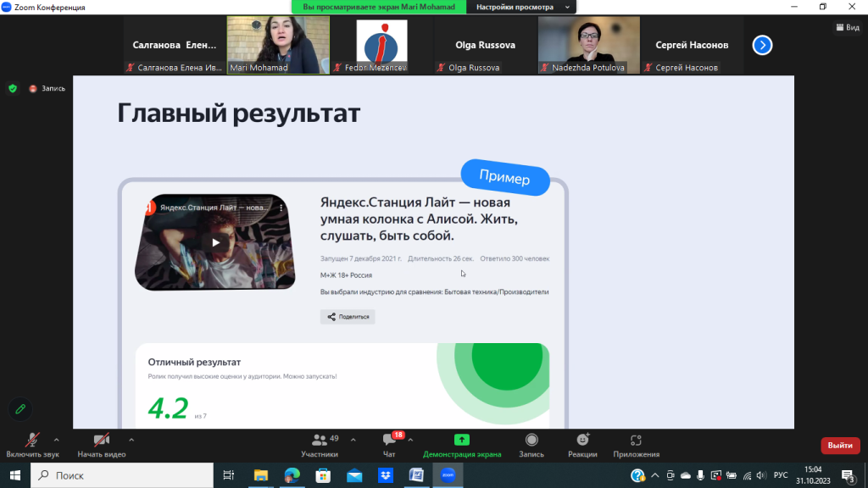Open Mail app from the taskbar

coord(354,475)
